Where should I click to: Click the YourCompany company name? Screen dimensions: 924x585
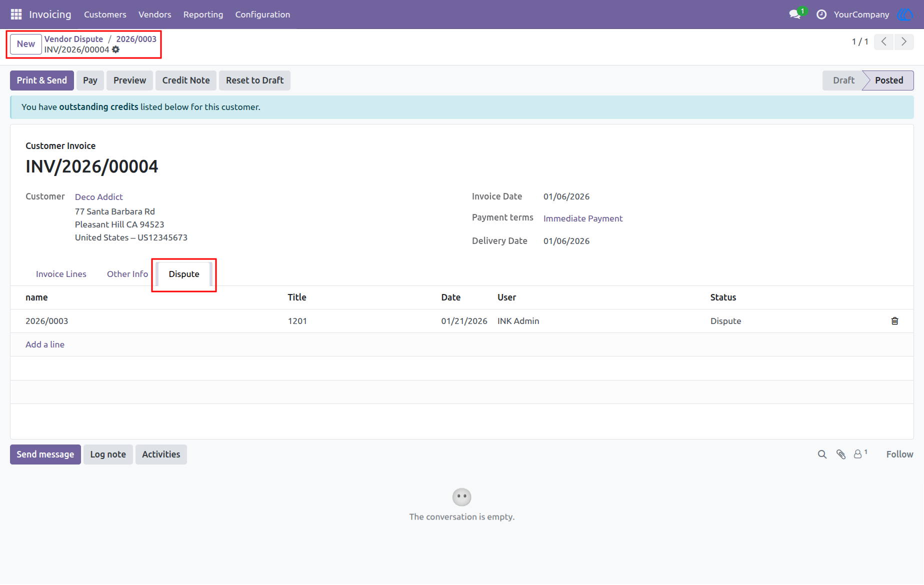[x=861, y=14]
